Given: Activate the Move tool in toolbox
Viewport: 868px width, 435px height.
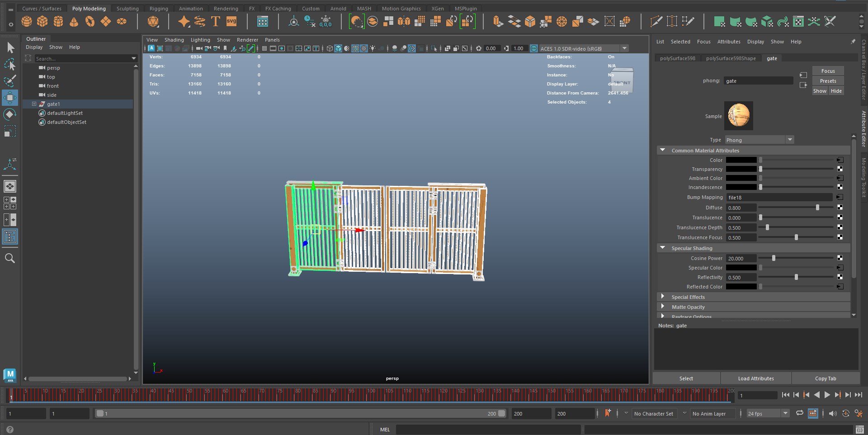Looking at the screenshot, I should coord(10,98).
